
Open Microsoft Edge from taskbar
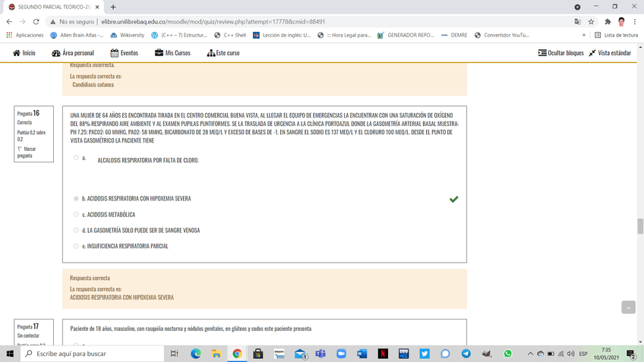pos(195,354)
